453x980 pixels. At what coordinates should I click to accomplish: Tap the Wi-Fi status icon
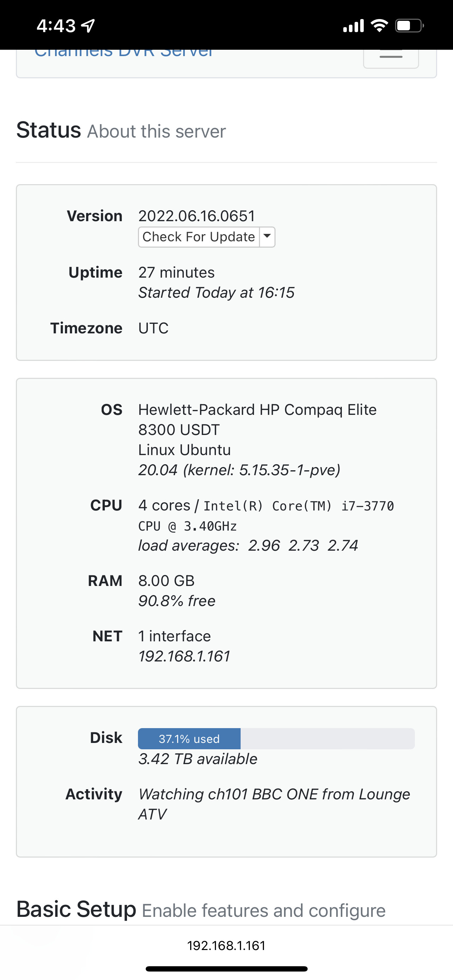click(x=379, y=25)
